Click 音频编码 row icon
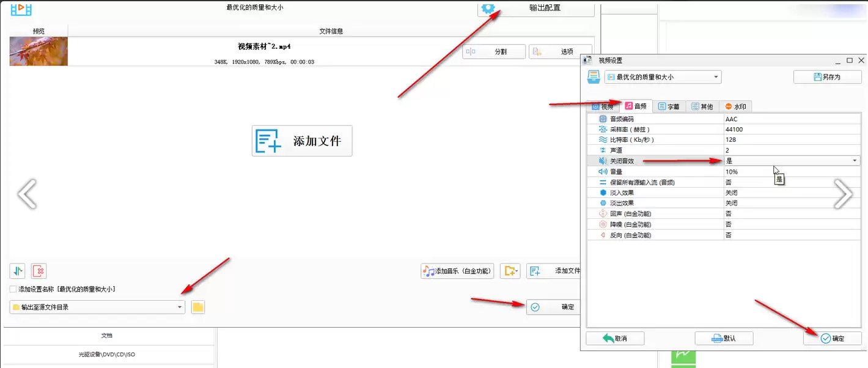 pyautogui.click(x=603, y=119)
